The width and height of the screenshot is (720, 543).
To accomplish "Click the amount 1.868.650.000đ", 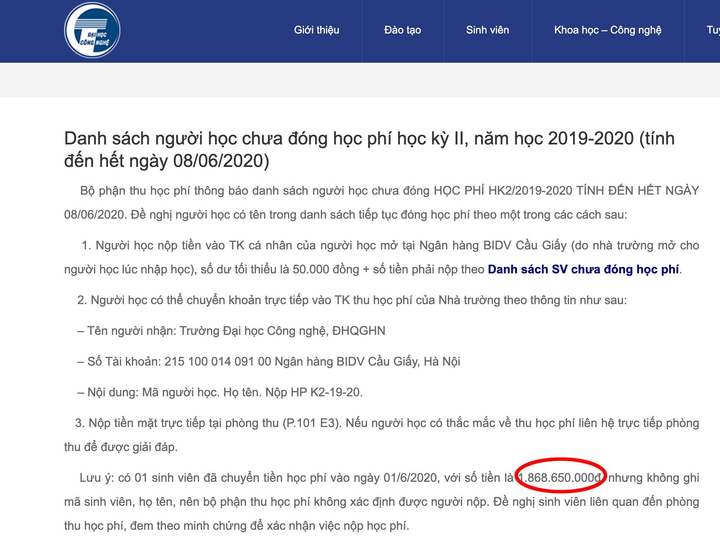I will click(559, 478).
